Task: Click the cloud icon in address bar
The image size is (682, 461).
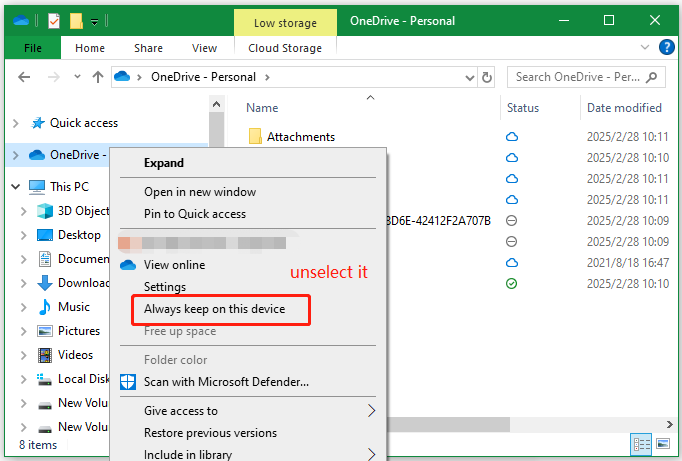Action: coord(122,77)
